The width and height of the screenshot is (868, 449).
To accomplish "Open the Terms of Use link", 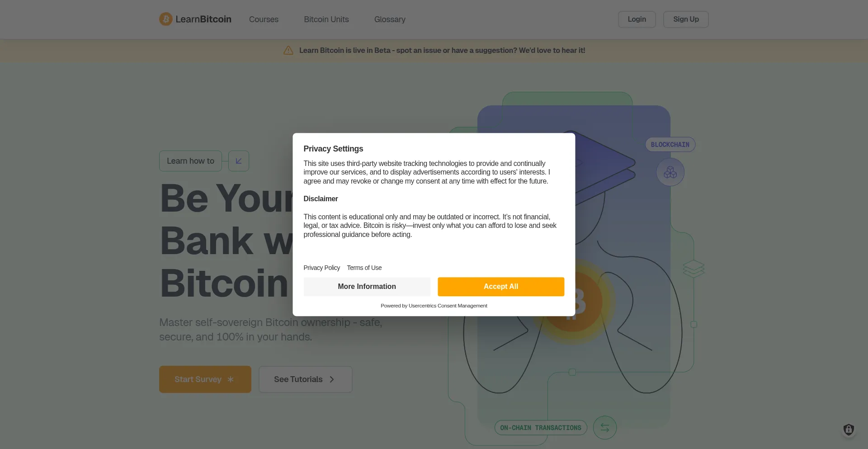I will (x=364, y=268).
